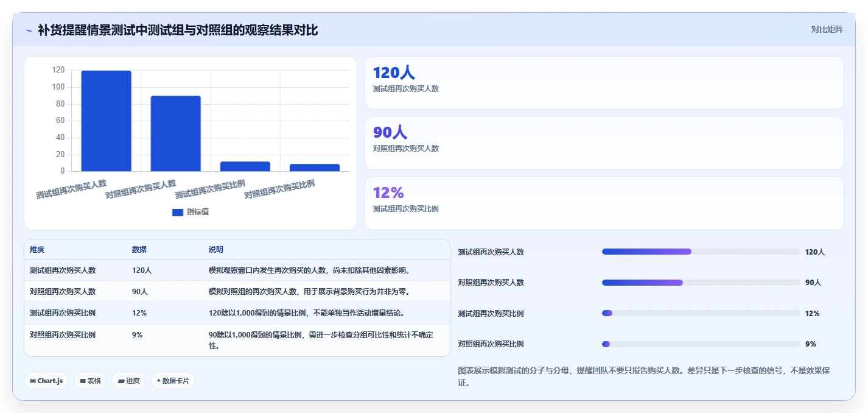Screen dimensions: 868x413
Task: Click the 维度 column header
Action: click(x=37, y=250)
